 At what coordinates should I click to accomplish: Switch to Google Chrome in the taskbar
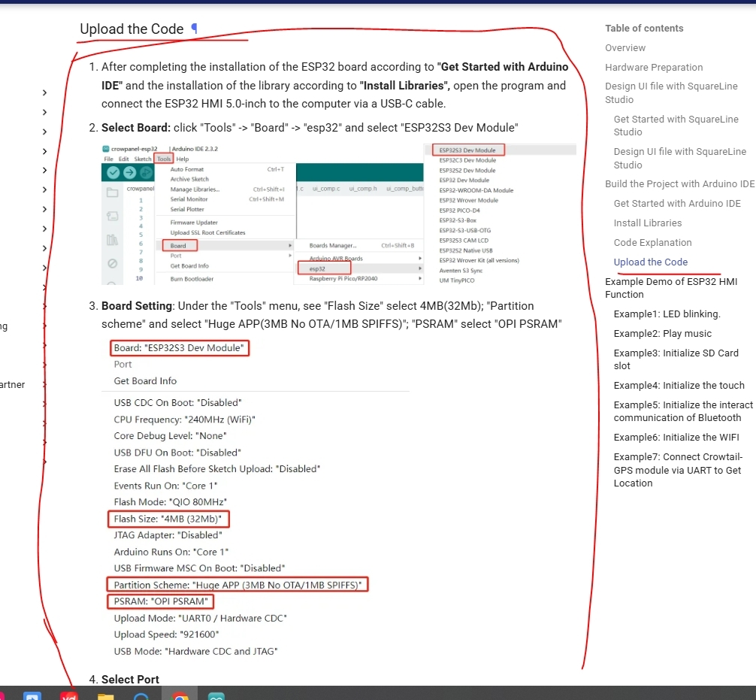pyautogui.click(x=180, y=695)
